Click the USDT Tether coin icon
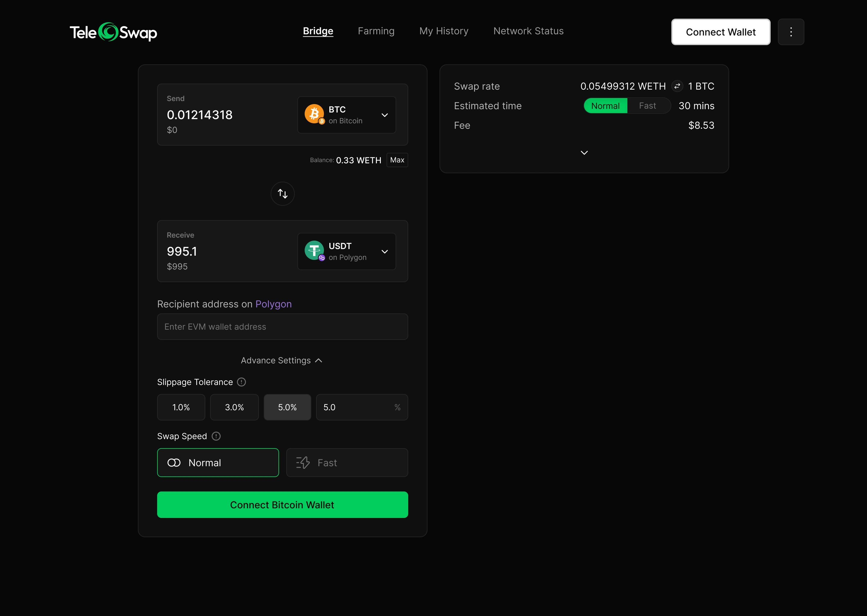This screenshot has height=616, width=867. (x=314, y=250)
